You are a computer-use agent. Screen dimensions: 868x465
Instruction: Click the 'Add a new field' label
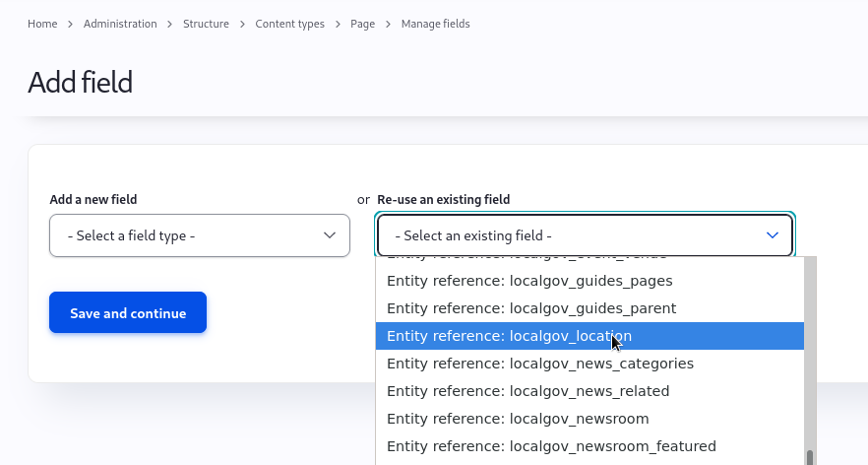pos(93,200)
